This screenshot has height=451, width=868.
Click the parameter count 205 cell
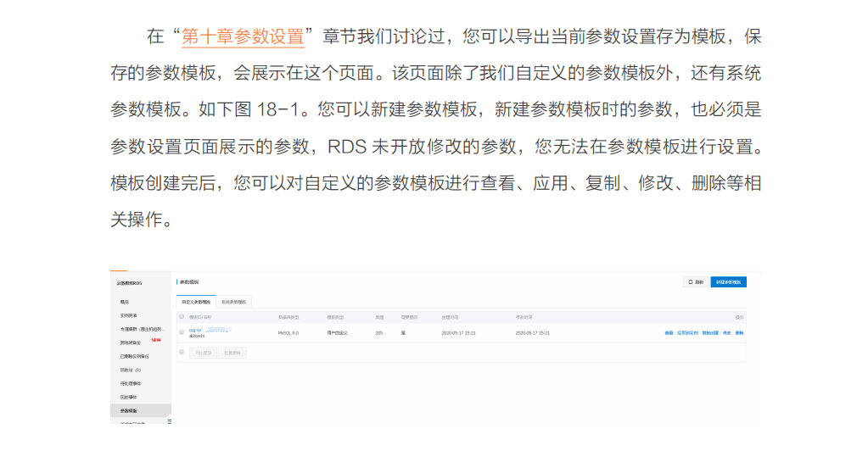pyautogui.click(x=379, y=333)
